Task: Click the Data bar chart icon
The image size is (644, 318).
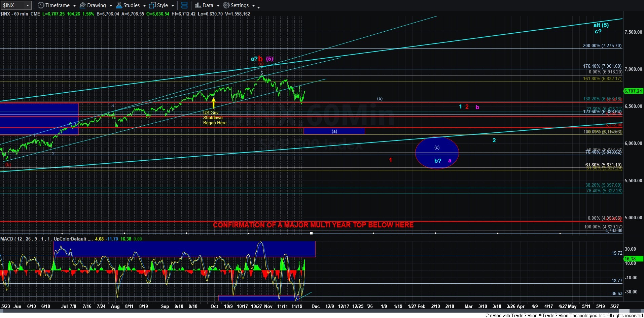Action: coord(198,5)
